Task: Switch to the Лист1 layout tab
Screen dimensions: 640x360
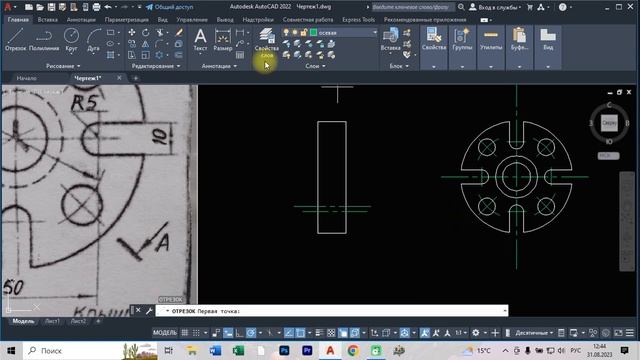Action: pos(52,321)
